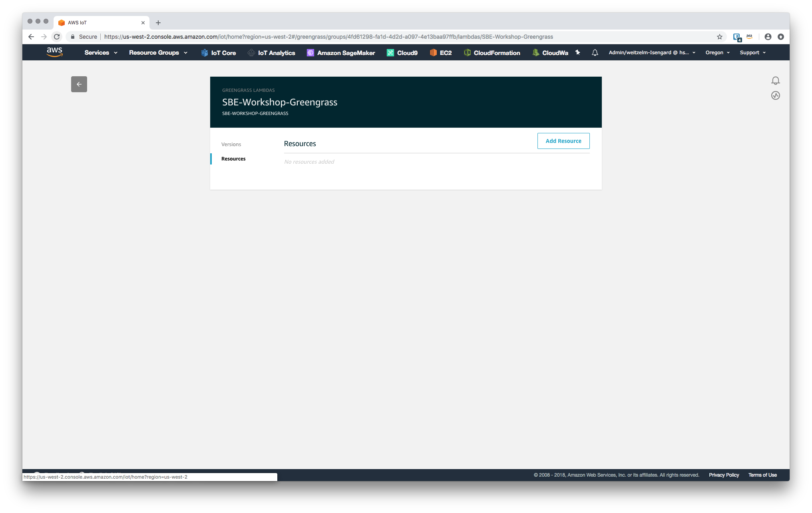
Task: Go back in browser history
Action: [31, 37]
